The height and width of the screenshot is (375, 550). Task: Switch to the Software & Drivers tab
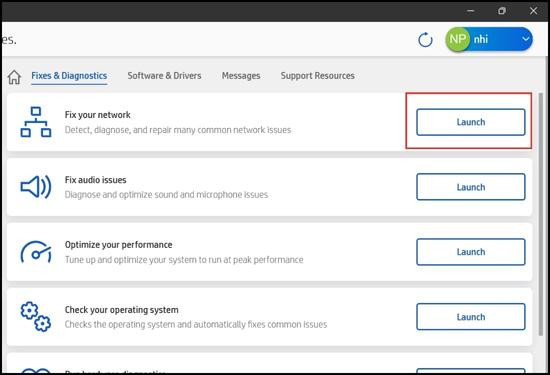point(164,76)
